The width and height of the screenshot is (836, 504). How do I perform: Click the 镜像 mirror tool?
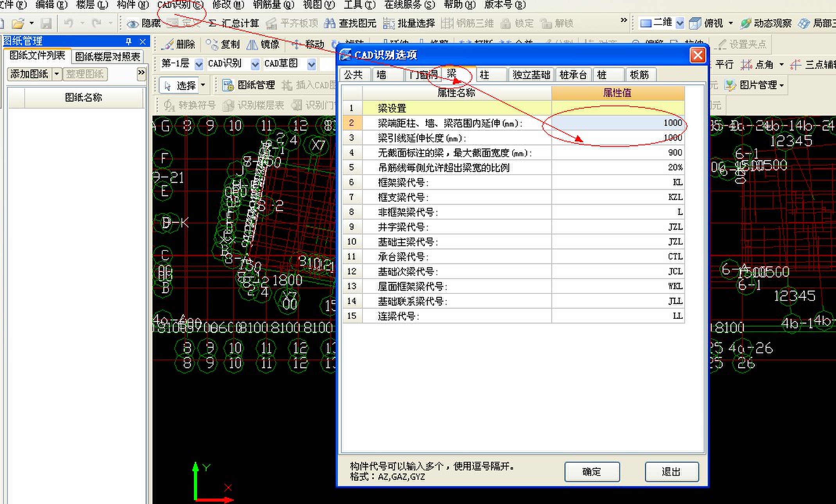pyautogui.click(x=263, y=45)
